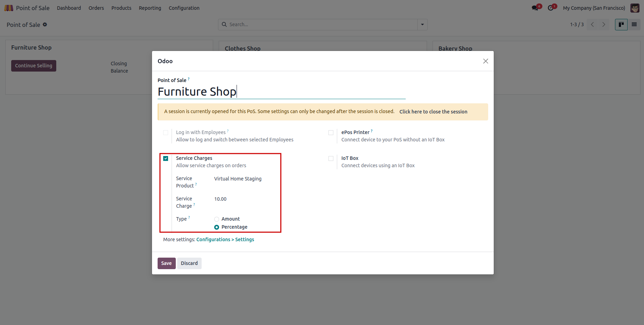Click the Log in with Employees label
This screenshot has height=325, width=644.
pyautogui.click(x=201, y=132)
